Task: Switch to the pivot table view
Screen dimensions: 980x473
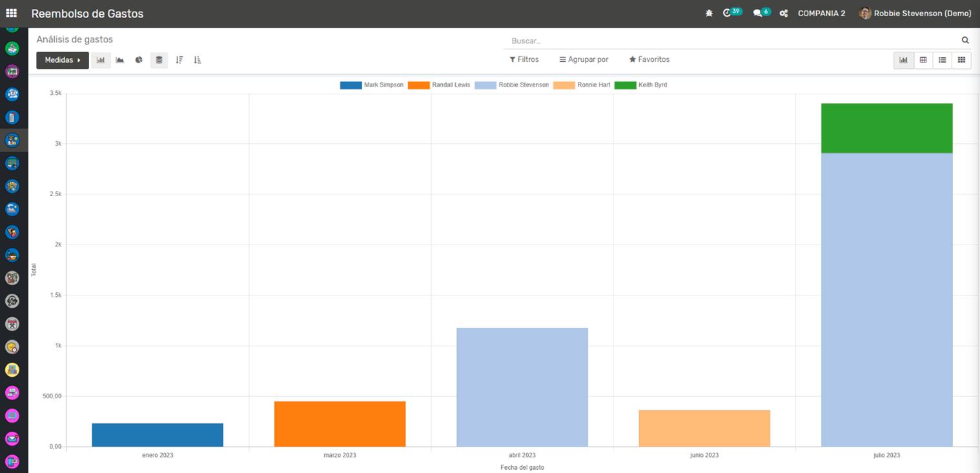Action: [923, 60]
